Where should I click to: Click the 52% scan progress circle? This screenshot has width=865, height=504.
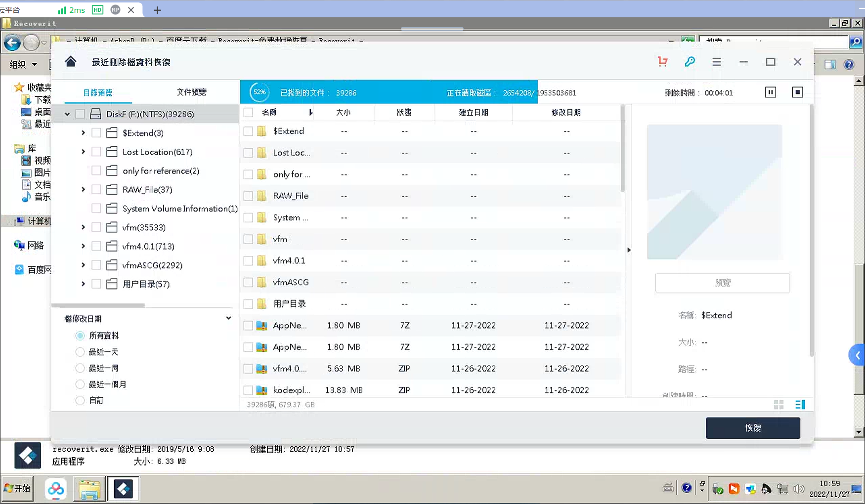259,92
